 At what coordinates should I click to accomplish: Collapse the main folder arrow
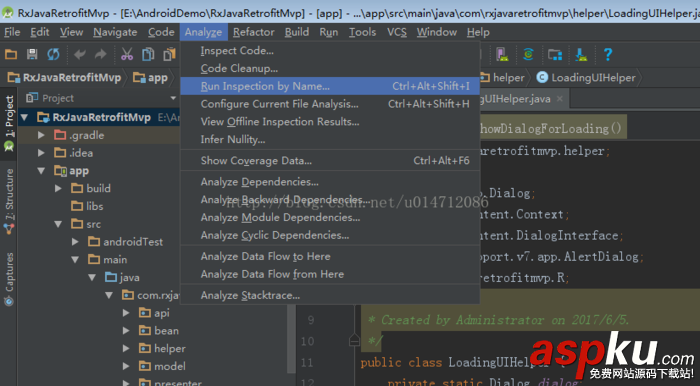[x=75, y=260]
